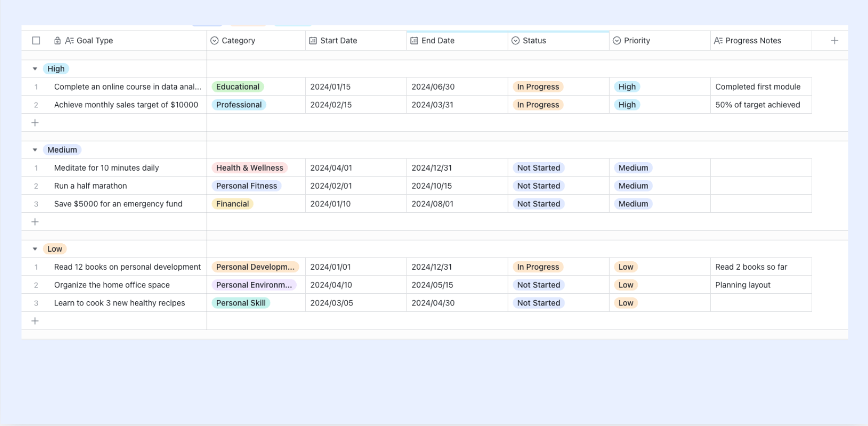868x426 pixels.
Task: Click the Progress Notes text-type icon
Action: pos(718,41)
